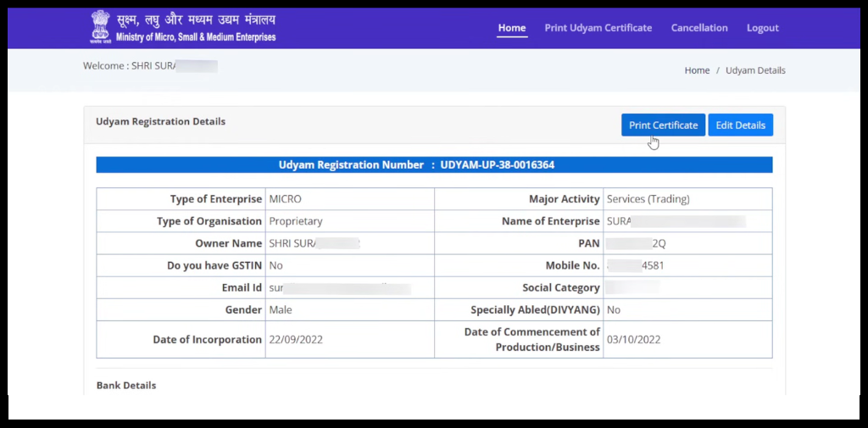Viewport: 868px width, 428px height.
Task: Click the Date of Incorporation value 22/09/2022
Action: (296, 340)
